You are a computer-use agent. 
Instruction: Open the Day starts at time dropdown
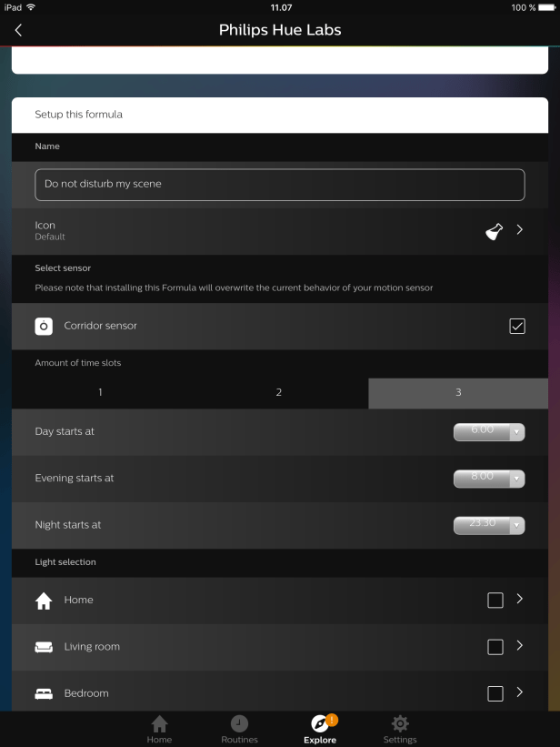(488, 431)
